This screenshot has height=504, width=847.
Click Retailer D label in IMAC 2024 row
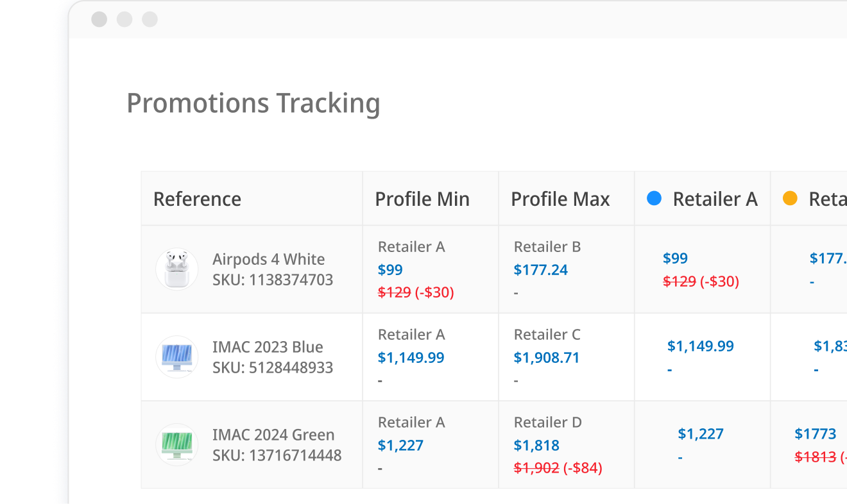pyautogui.click(x=547, y=423)
